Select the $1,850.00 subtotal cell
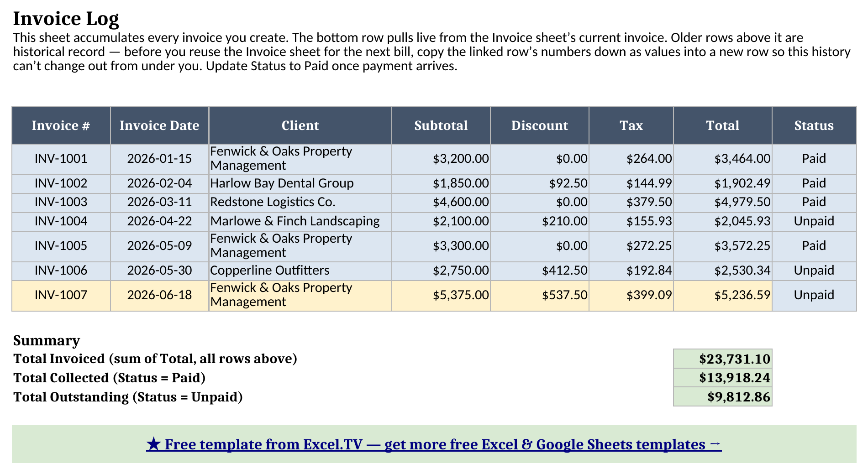The height and width of the screenshot is (474, 868). (441, 183)
